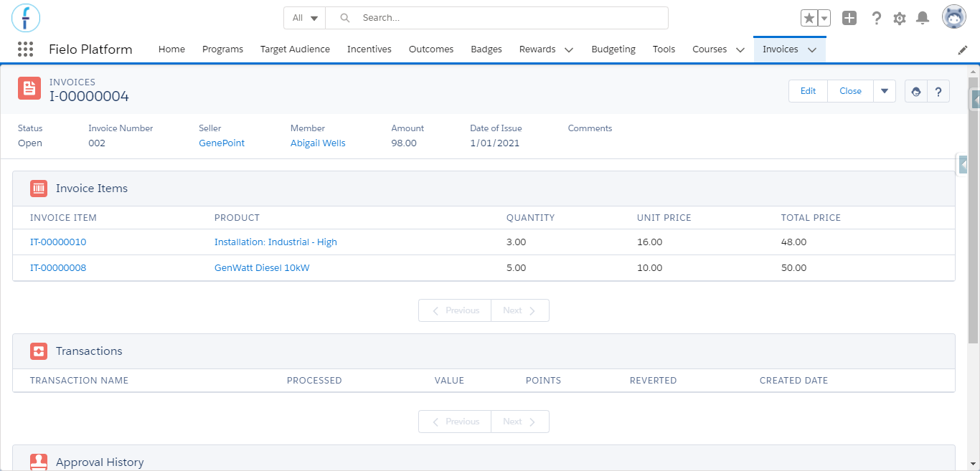Open the Abigail Wells member link

pos(318,143)
